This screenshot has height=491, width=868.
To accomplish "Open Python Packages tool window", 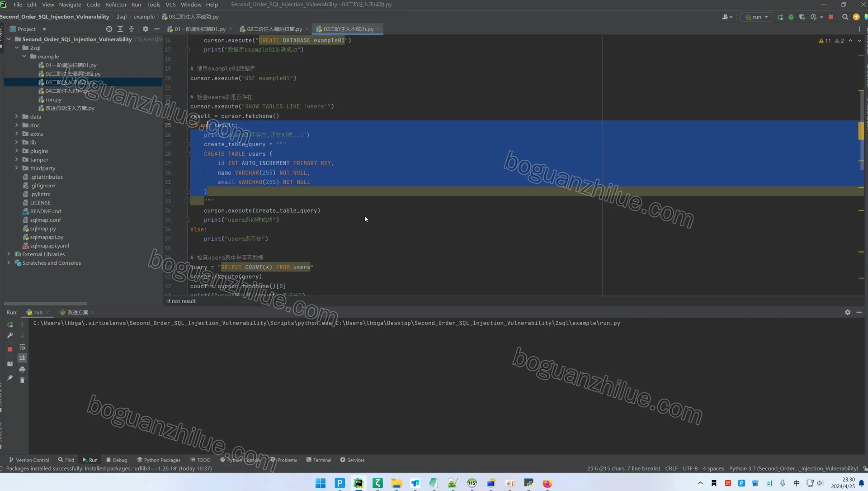I will (x=159, y=460).
